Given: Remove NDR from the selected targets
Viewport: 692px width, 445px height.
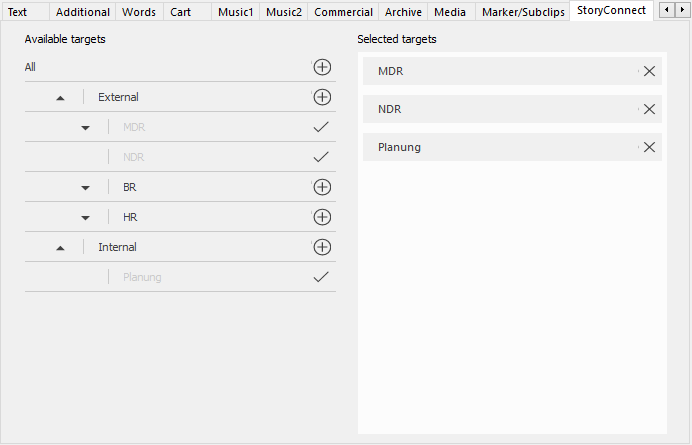Looking at the screenshot, I should [x=649, y=109].
